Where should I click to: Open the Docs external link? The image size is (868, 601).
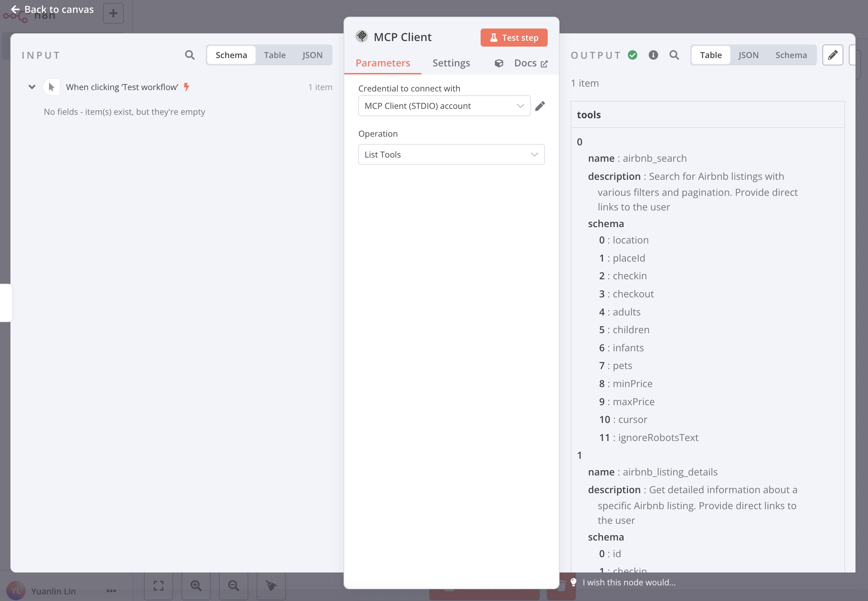point(530,63)
